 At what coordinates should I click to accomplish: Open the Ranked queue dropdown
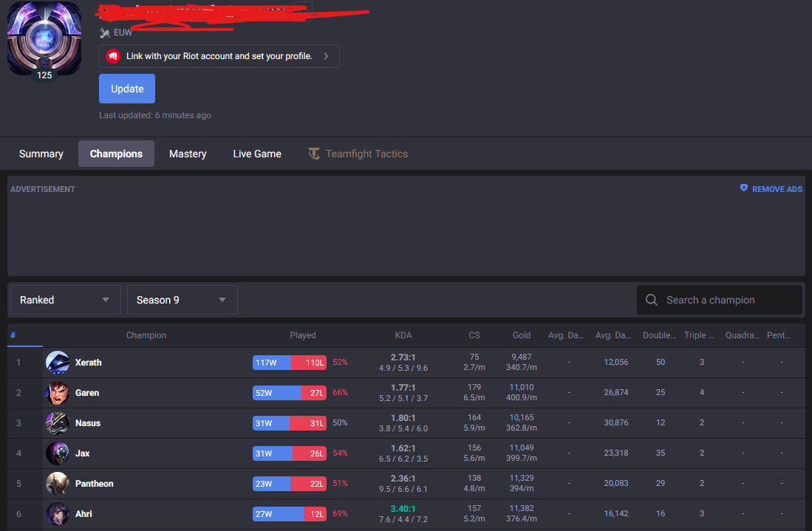pyautogui.click(x=65, y=300)
